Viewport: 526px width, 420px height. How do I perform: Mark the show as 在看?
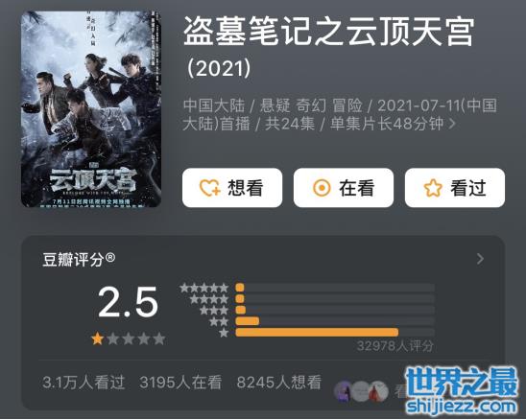tap(344, 188)
